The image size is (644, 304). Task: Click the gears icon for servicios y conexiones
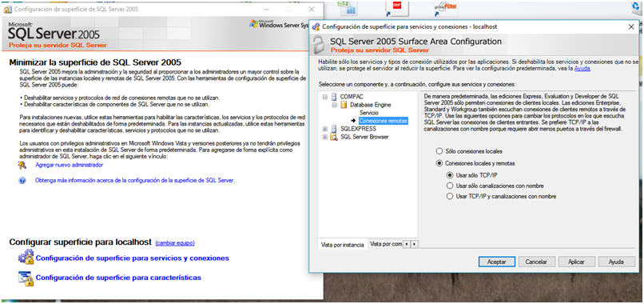pyautogui.click(x=26, y=257)
